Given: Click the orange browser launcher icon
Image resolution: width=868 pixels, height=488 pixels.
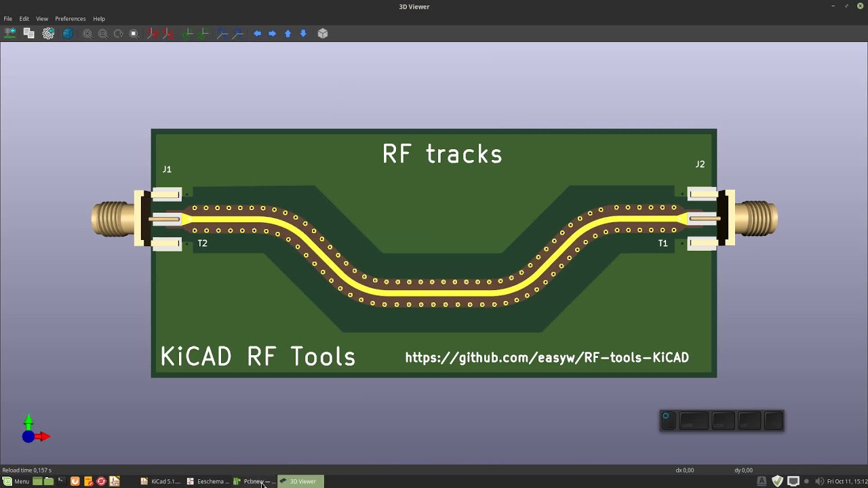Looking at the screenshot, I should point(75,481).
